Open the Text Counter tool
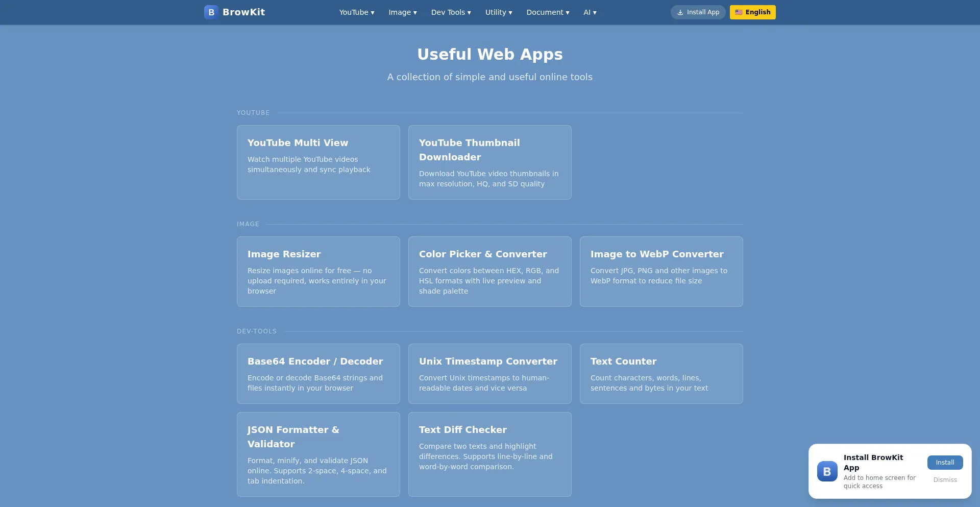Screen dimensions: 980x507 click(x=661, y=374)
